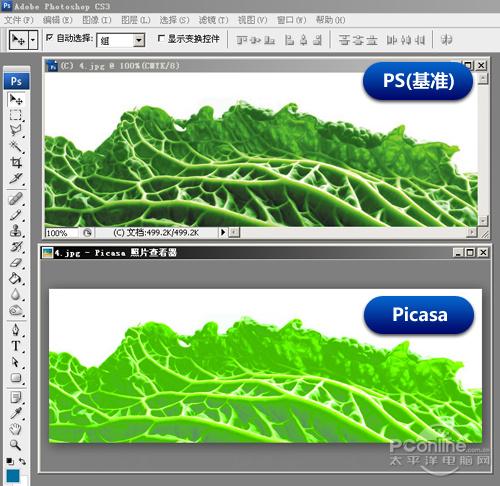Screen dimensions: 500x486
Task: Open the status bar info arrow menu
Action: point(223,232)
